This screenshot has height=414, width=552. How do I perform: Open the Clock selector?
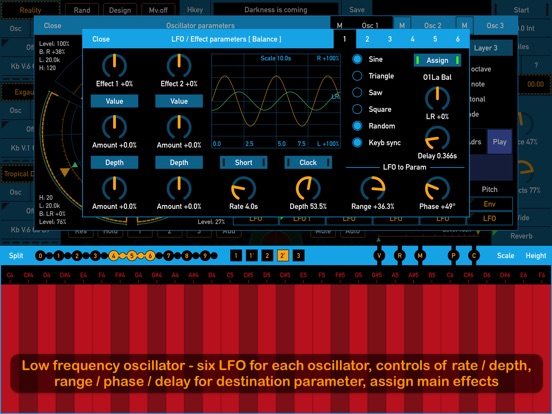tap(308, 163)
